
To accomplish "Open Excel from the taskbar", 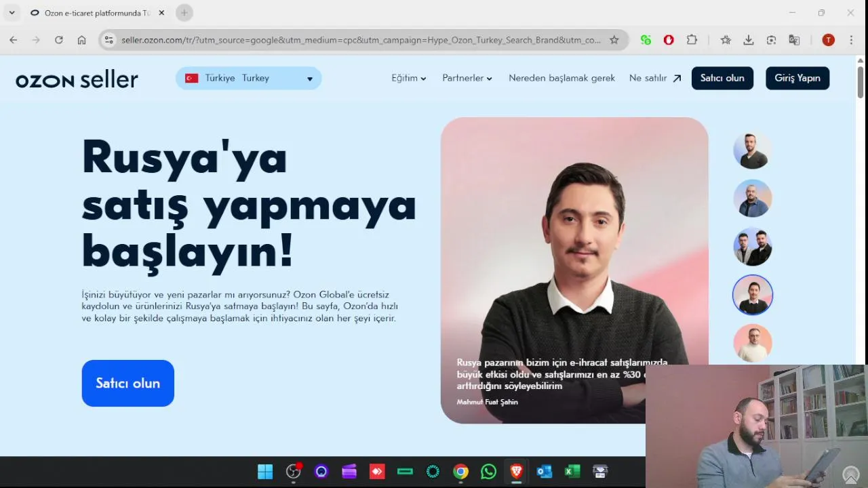I will [x=572, y=472].
